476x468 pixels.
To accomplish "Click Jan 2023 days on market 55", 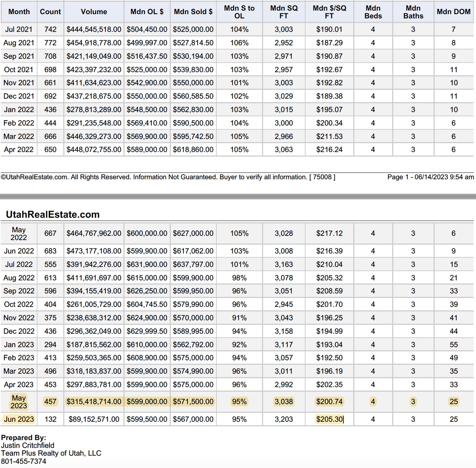I will [454, 345].
